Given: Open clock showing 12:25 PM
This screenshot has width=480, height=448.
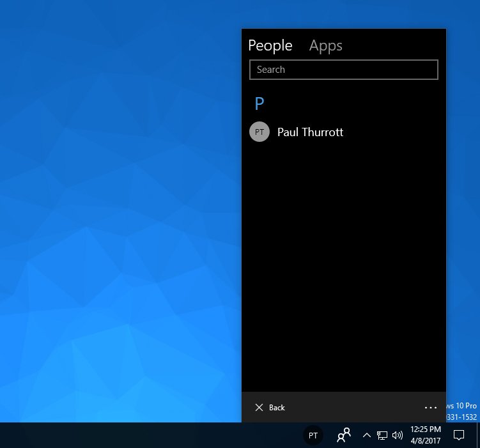Looking at the screenshot, I should coord(426,435).
